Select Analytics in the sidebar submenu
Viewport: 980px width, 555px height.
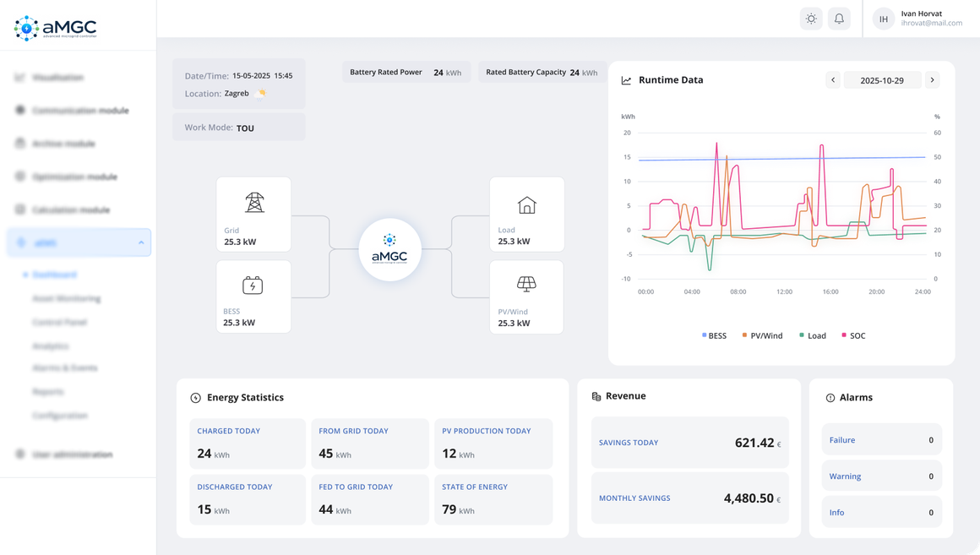(51, 346)
